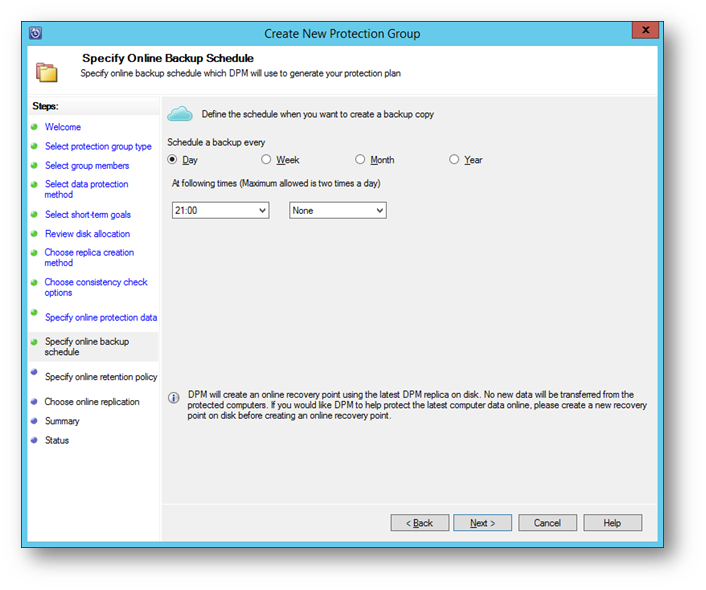Click the information icon near DPM note

point(173,398)
